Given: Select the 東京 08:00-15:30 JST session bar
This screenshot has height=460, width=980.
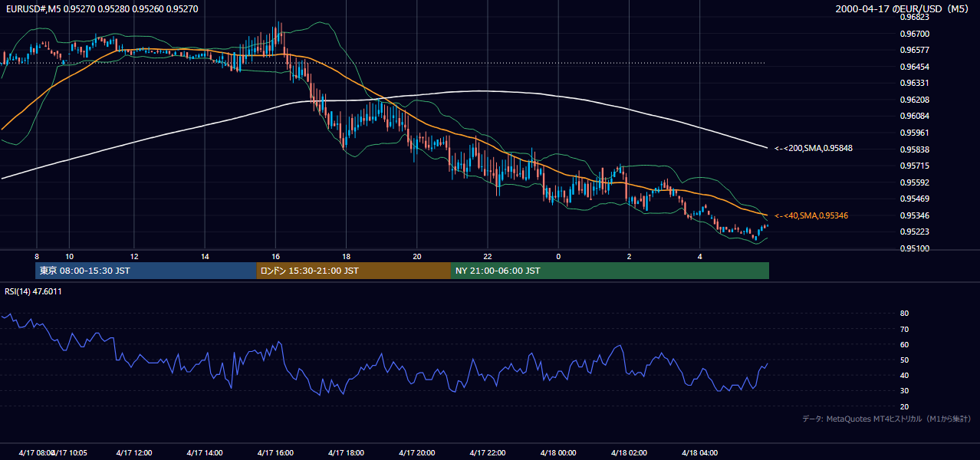Looking at the screenshot, I should click(x=146, y=271).
